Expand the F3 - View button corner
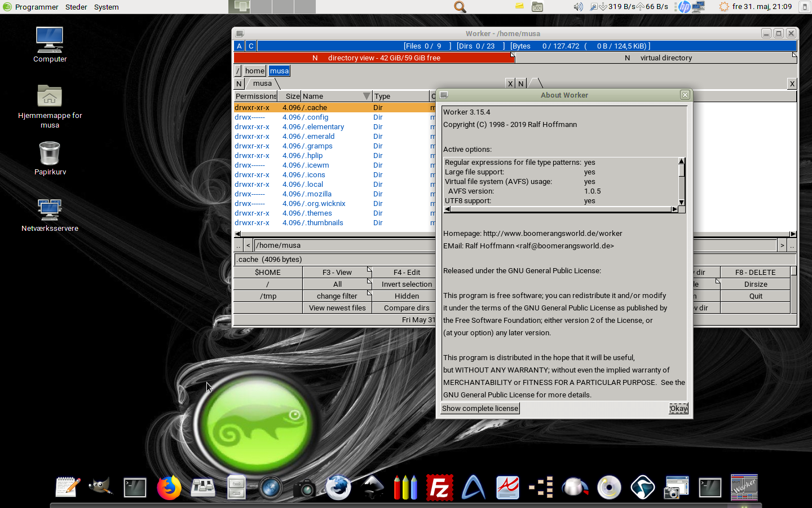 point(369,269)
